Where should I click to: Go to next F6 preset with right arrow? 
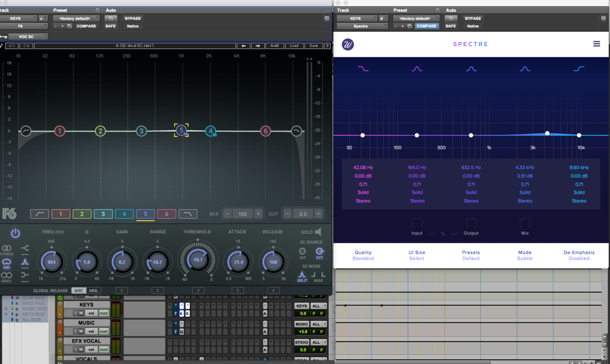coord(258,46)
